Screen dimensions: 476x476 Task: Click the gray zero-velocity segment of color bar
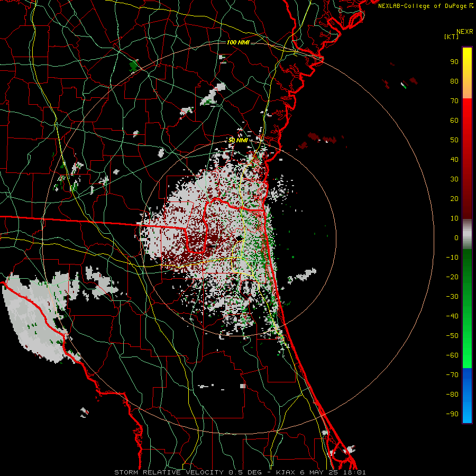click(467, 234)
